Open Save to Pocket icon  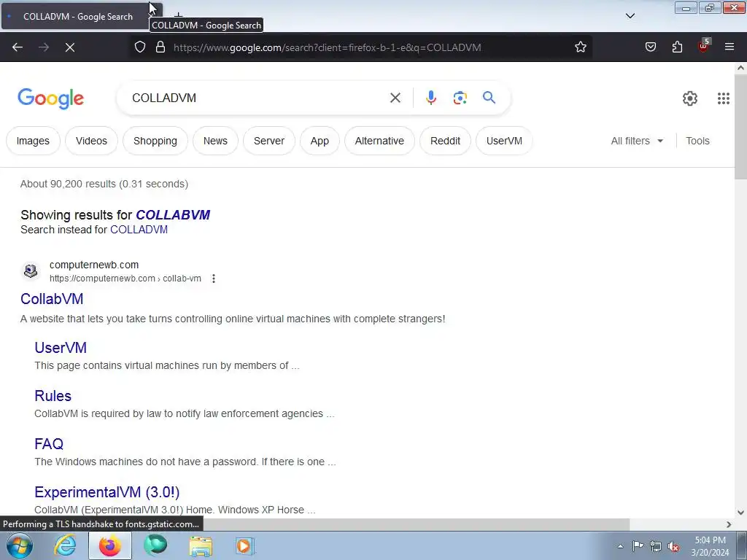click(650, 47)
